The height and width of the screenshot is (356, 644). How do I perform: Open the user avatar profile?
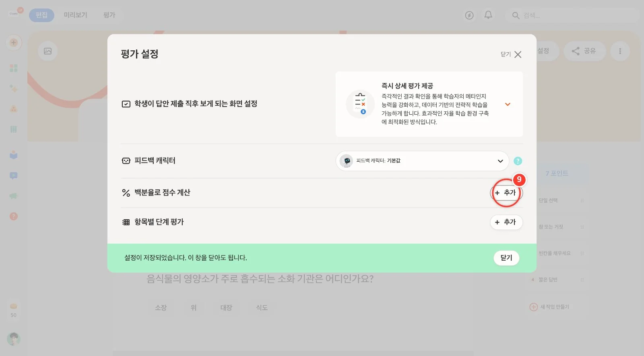pyautogui.click(x=14, y=339)
